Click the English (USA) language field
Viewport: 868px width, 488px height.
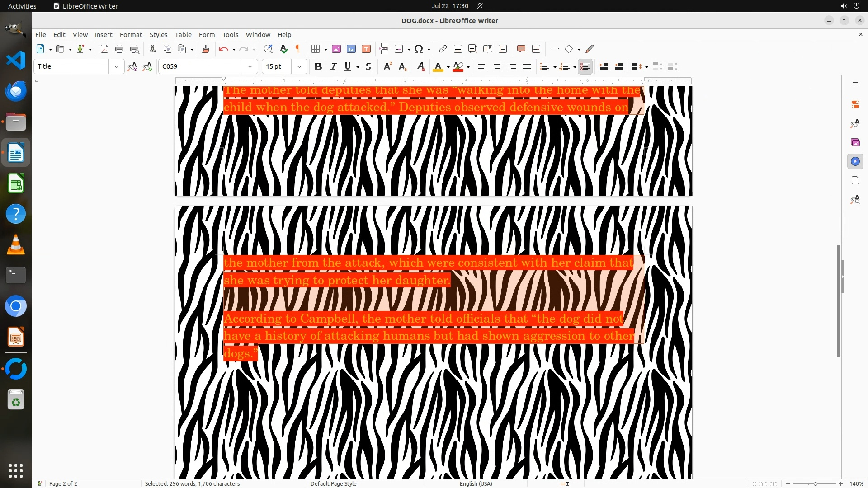pos(476,483)
